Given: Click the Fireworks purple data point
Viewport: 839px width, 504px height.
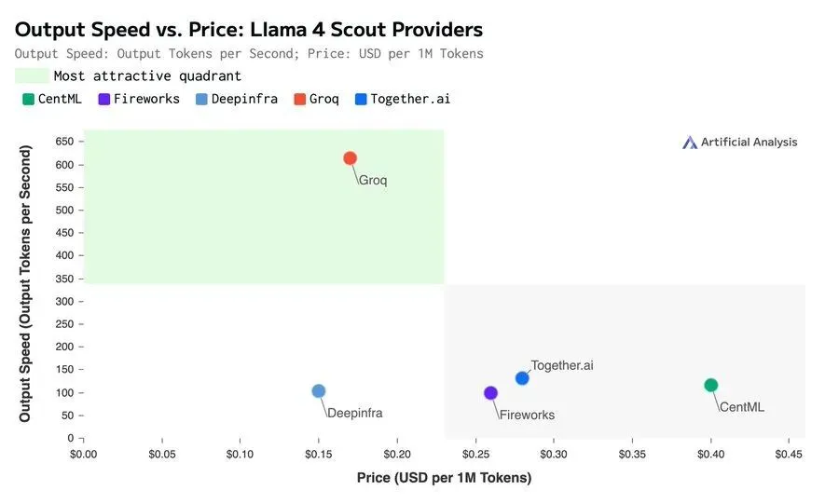Looking at the screenshot, I should pos(490,393).
